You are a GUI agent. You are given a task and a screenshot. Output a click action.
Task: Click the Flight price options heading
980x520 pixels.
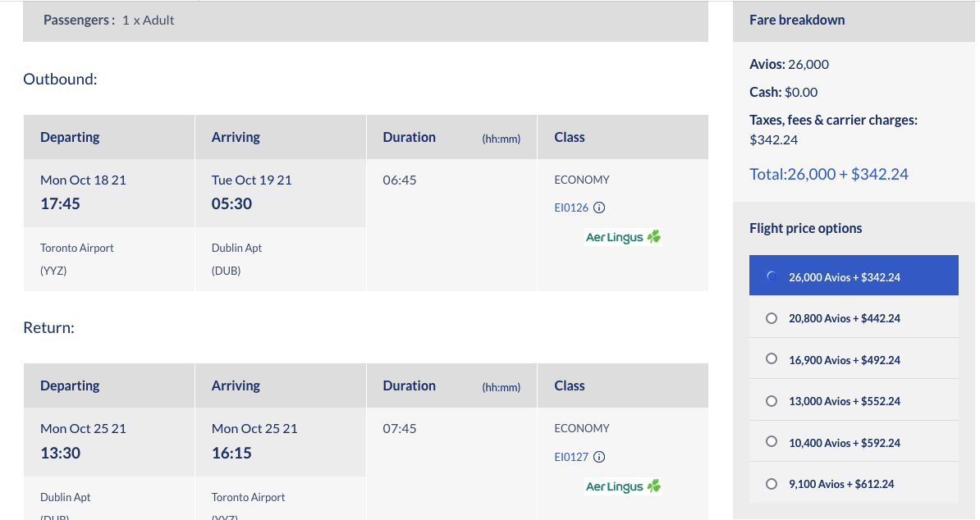coord(806,229)
